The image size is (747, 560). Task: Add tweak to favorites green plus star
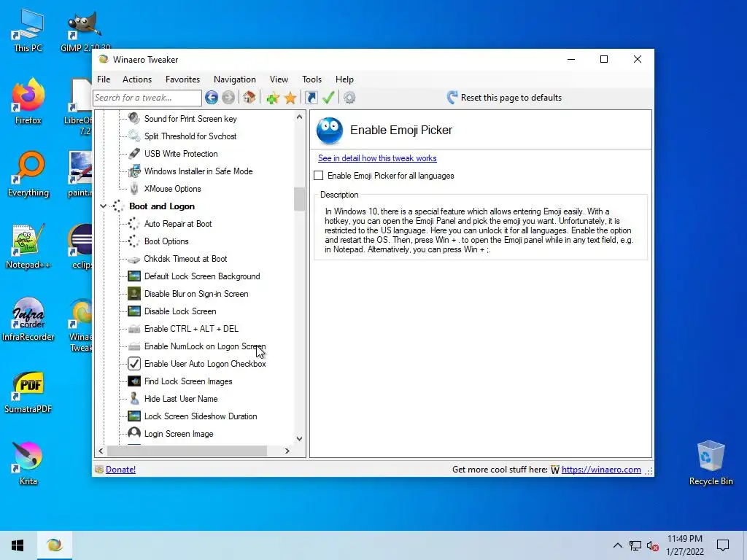point(273,98)
